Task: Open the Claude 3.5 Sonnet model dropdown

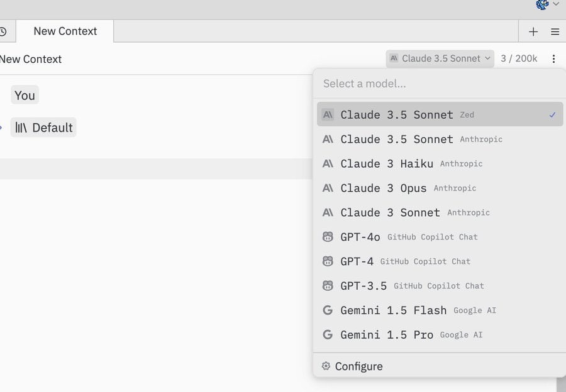Action: coord(440,58)
